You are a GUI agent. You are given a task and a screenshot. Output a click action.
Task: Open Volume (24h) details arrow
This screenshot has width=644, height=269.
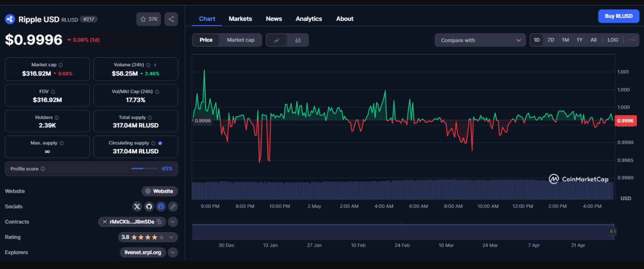coord(155,65)
